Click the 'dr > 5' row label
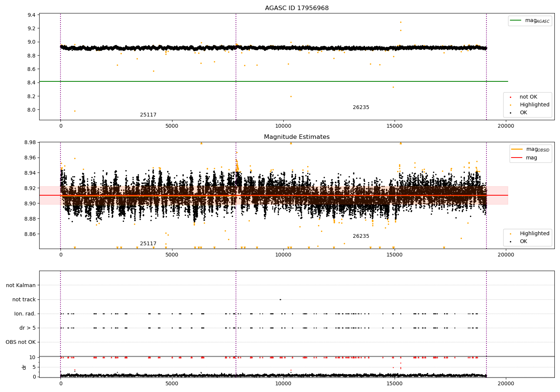Screen dimensions: 560x392 click(28, 328)
